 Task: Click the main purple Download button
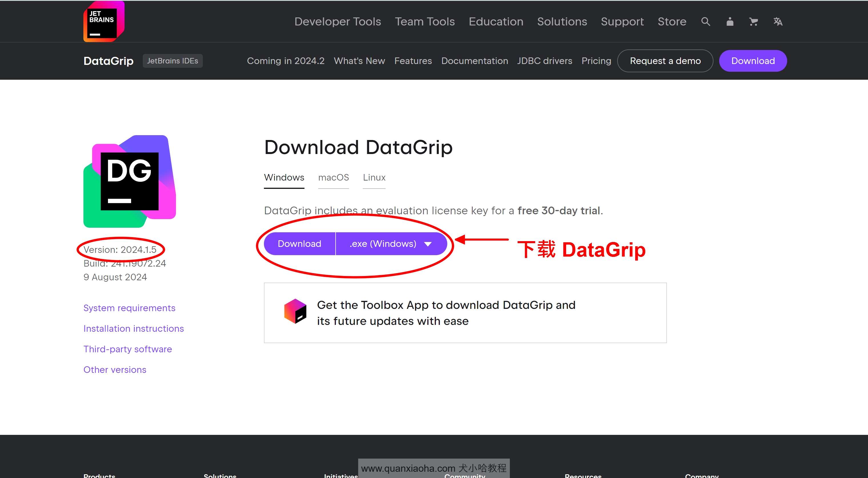(x=299, y=244)
